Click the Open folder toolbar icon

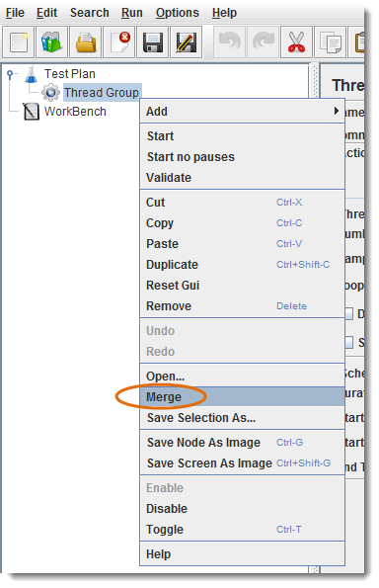click(x=86, y=42)
